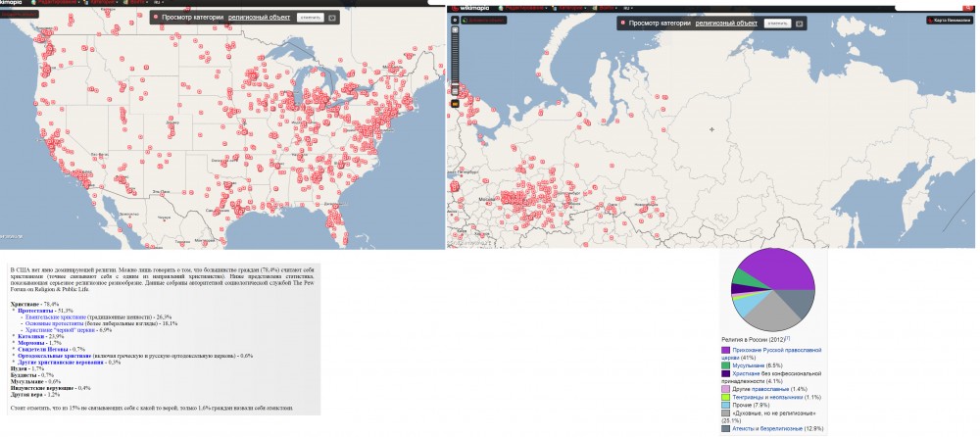The height and width of the screenshot is (437, 980).
Task: Click the 'религиозный объект' link on the right map
Action: pyautogui.click(x=726, y=23)
